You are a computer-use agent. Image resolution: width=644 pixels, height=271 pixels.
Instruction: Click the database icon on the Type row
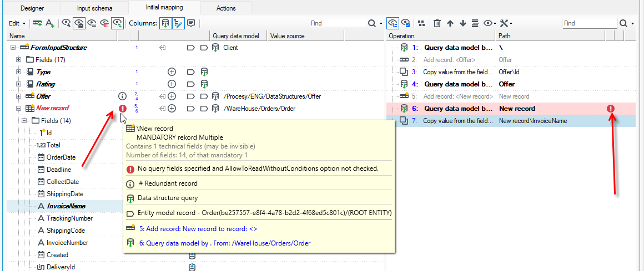click(x=204, y=72)
